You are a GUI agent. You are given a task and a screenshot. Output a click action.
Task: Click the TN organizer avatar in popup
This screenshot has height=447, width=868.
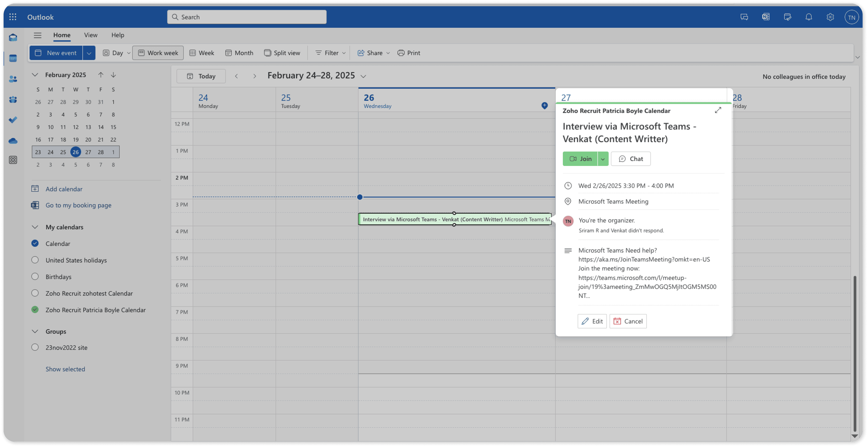(568, 221)
